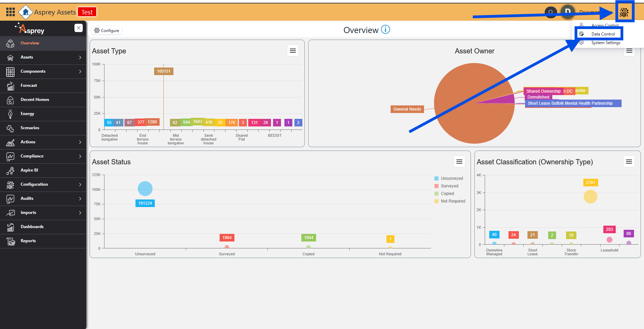The image size is (644, 329).
Task: Expand the Compliance menu chevron
Action: (x=80, y=156)
